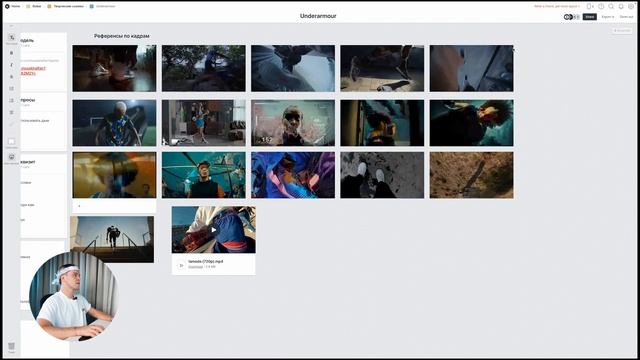Select the close-up face with 1:52 timestamp thumbnail
The image size is (640, 360).
293,123
